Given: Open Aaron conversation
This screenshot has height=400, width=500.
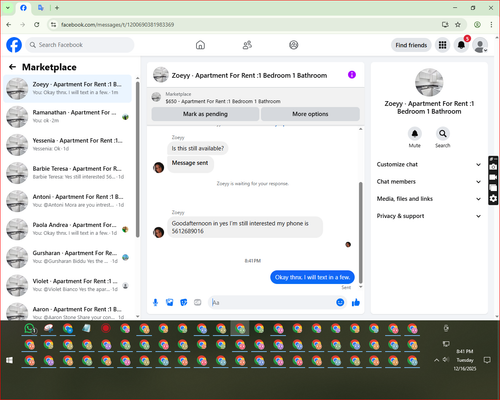Looking at the screenshot, I should 68,312.
